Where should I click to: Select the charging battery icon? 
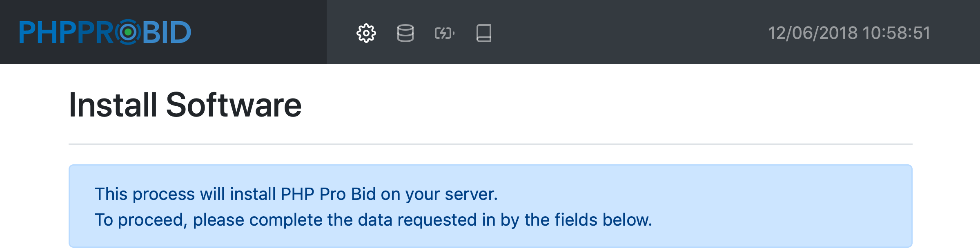tap(444, 33)
